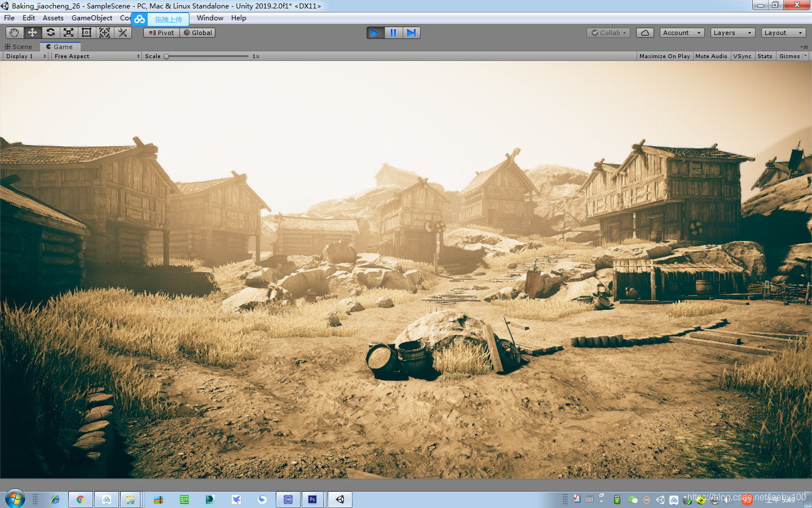Open Google Chrome in the taskbar
The image size is (812, 508).
(81, 500)
